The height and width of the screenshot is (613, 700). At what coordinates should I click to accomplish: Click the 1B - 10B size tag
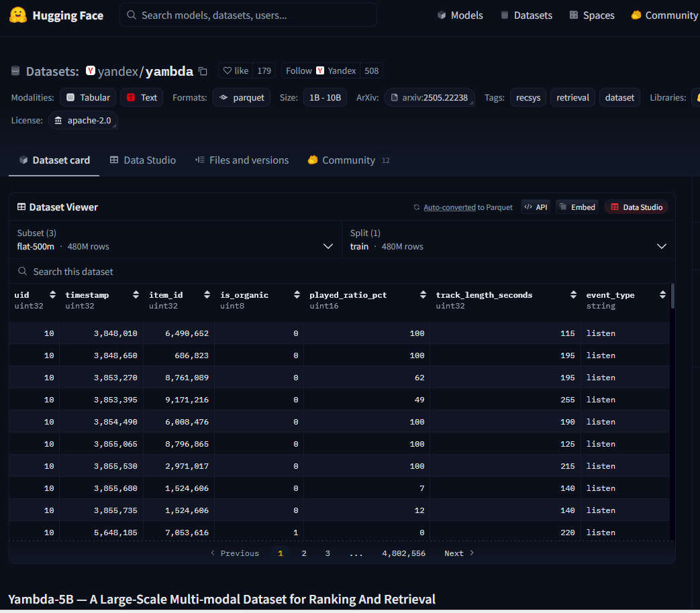[x=325, y=98]
